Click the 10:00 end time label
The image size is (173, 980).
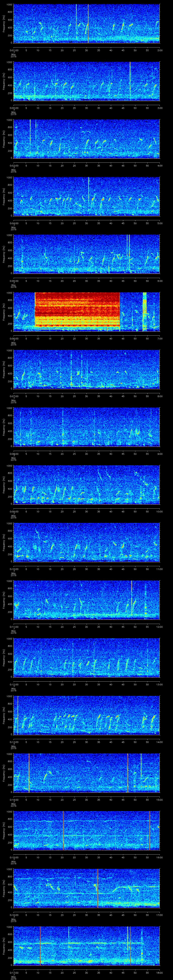pyautogui.click(x=159, y=511)
